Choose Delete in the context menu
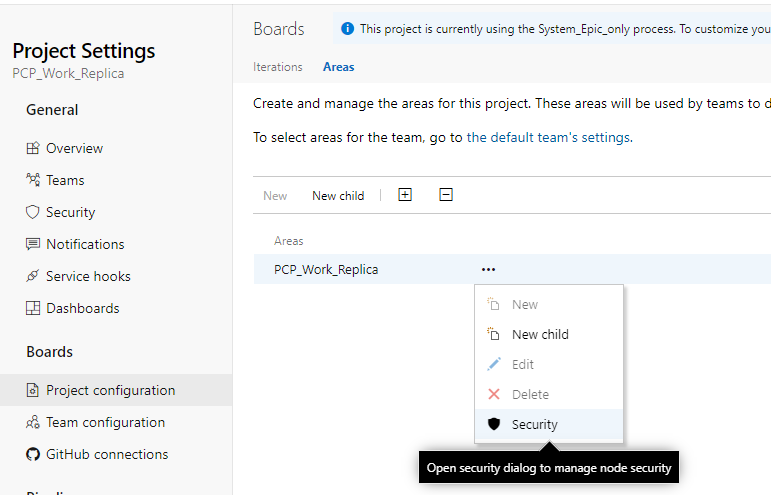Screen dimensions: 771x495 [549, 394]
